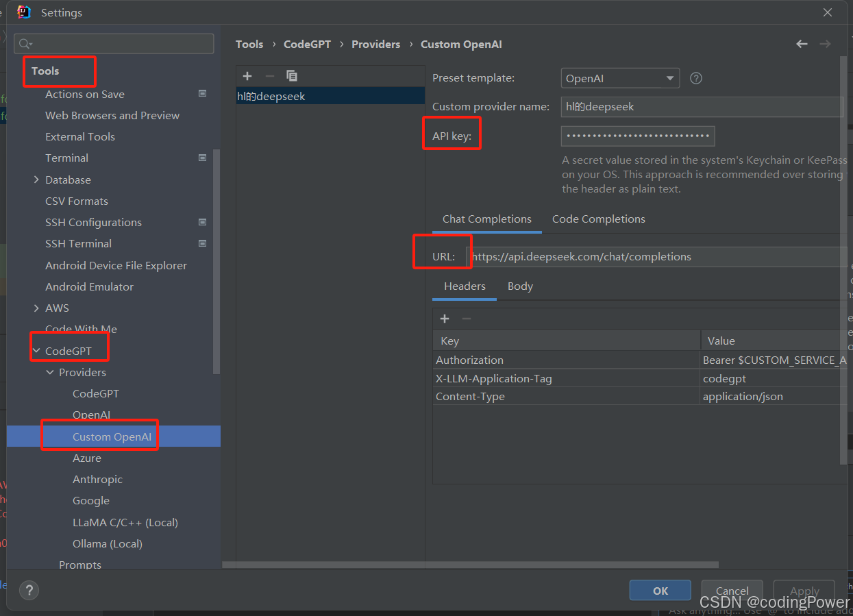This screenshot has height=616, width=853.
Task: Click the URL input field
Action: 656,257
